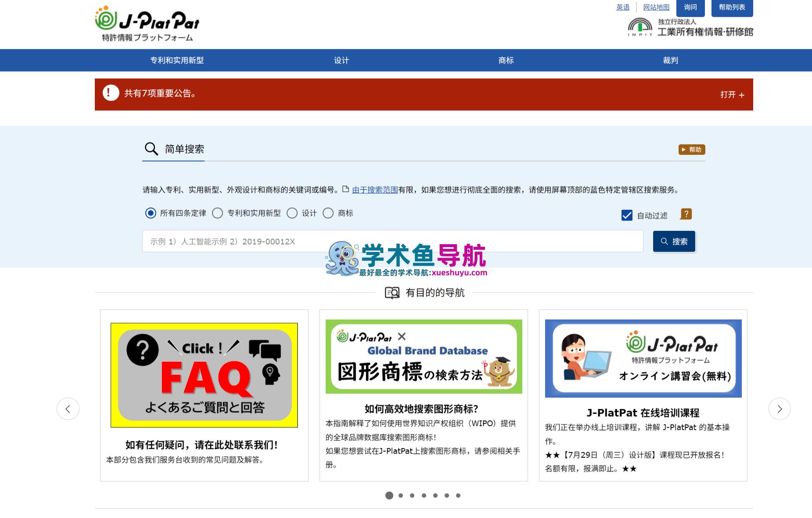
Task: Open 商标 menu in blue navigation bar
Action: pyautogui.click(x=506, y=60)
